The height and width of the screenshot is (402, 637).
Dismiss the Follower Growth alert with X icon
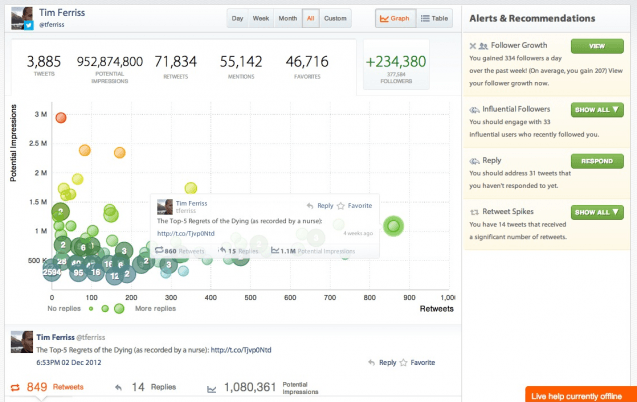coord(473,46)
